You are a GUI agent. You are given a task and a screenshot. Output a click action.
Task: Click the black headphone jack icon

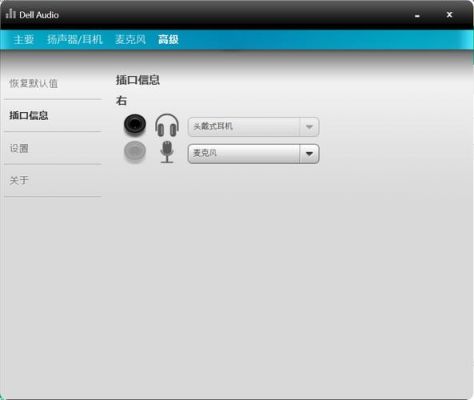coord(135,125)
